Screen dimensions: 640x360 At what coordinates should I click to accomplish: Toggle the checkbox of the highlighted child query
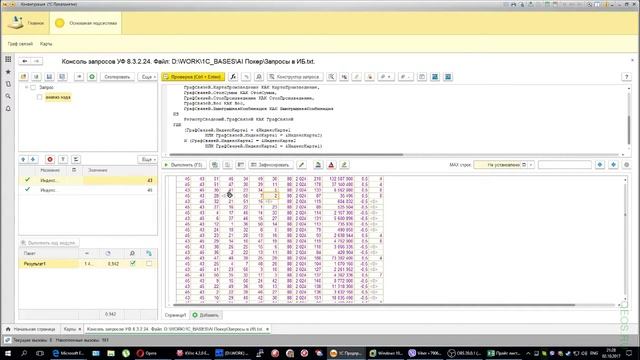pos(40,97)
